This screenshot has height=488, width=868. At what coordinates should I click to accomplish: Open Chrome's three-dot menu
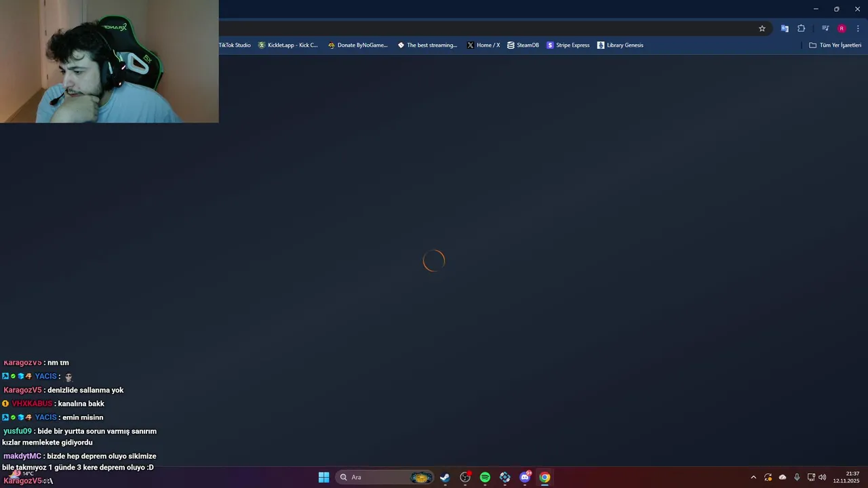(x=858, y=28)
